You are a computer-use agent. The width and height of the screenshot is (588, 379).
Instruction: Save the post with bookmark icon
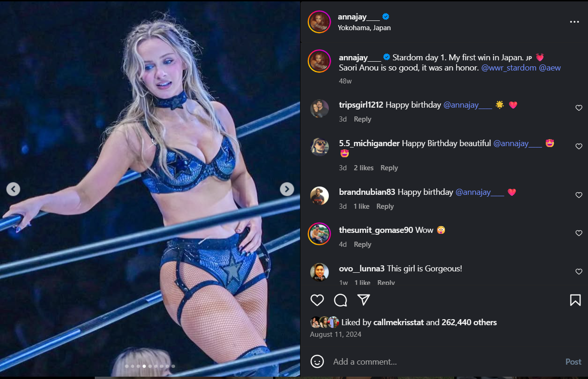point(575,300)
